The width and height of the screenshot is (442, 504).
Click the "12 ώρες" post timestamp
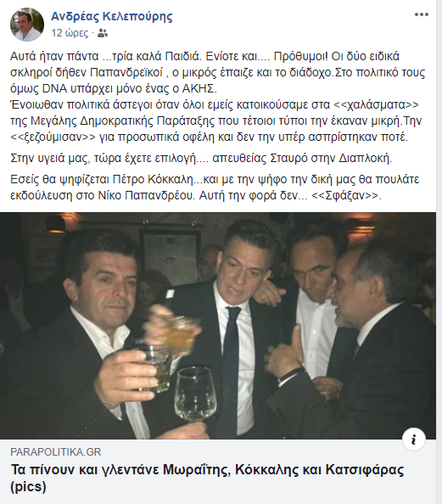point(70,33)
